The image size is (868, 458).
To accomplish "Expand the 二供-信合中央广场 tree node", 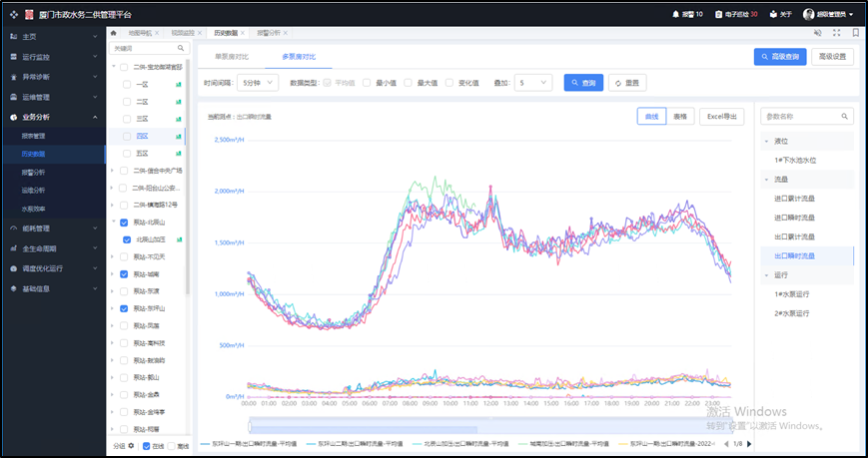I will 111,171.
